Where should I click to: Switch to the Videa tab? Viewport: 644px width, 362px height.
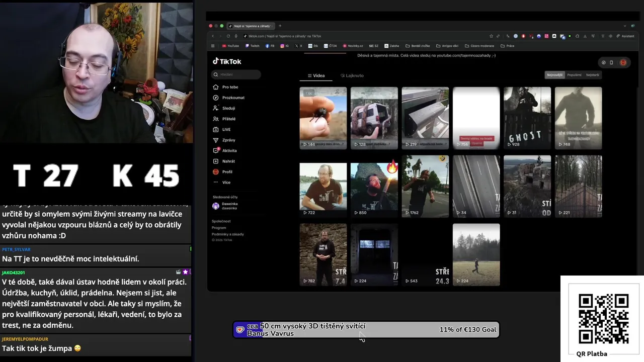(316, 75)
